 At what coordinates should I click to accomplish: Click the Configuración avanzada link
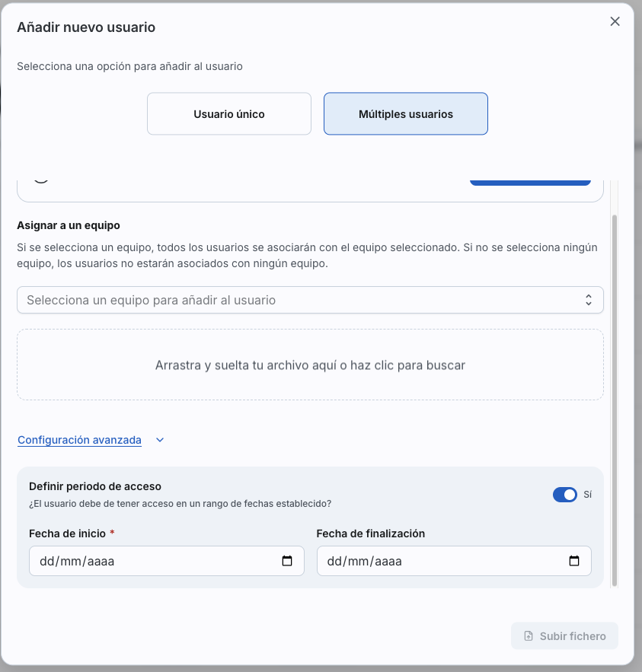(x=79, y=440)
